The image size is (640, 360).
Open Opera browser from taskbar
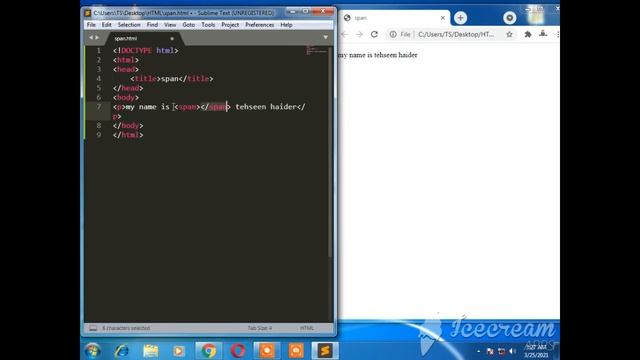[238, 351]
